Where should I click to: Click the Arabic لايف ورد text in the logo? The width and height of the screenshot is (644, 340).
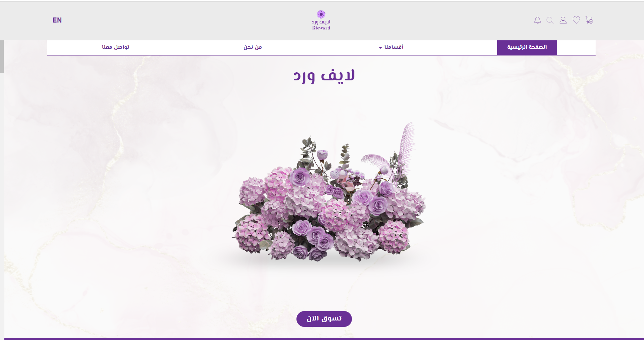point(321,22)
